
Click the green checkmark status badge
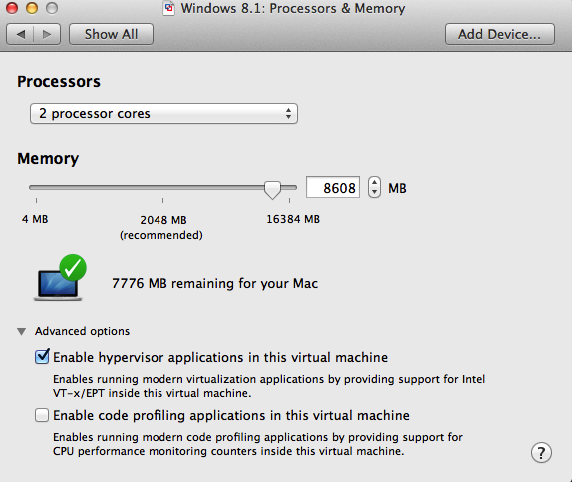tap(73, 267)
